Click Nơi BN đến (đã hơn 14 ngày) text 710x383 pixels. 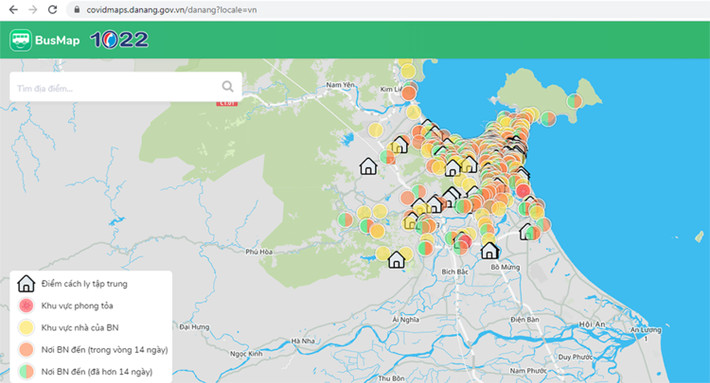(97, 372)
